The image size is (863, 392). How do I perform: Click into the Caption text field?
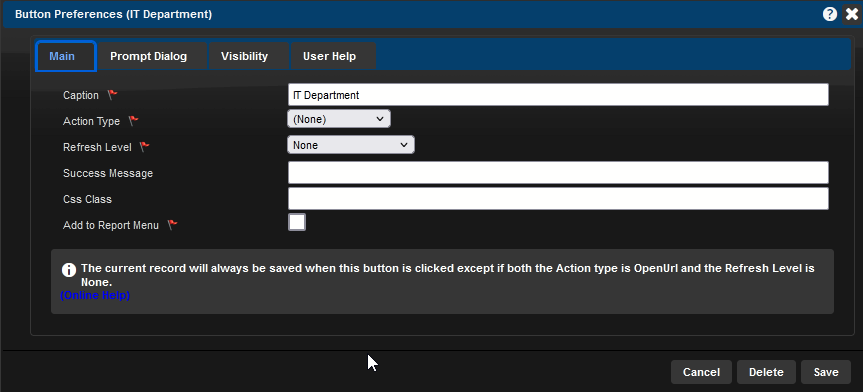pos(558,95)
